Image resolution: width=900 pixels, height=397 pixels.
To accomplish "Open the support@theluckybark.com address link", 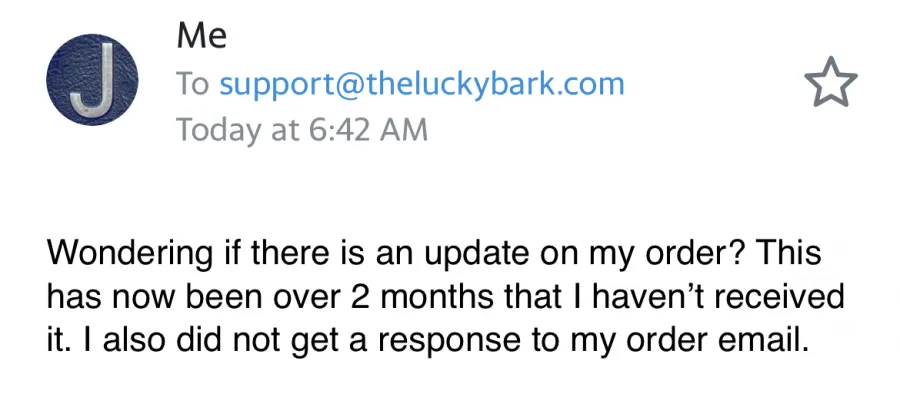I will pyautogui.click(x=422, y=84).
